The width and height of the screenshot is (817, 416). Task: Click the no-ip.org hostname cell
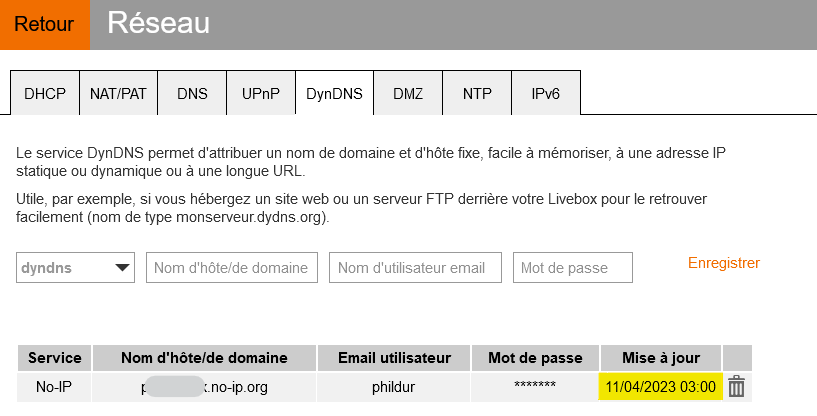point(204,387)
